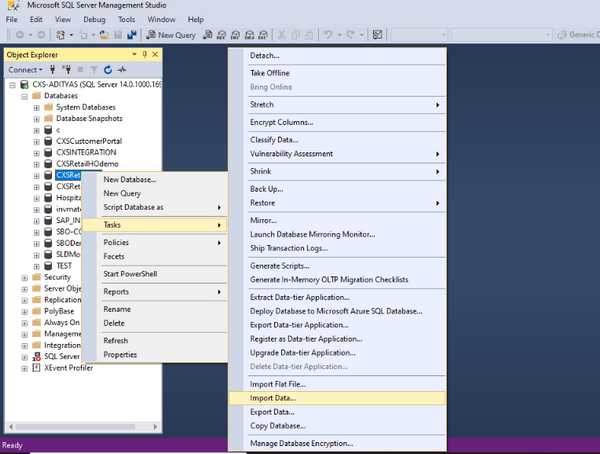Click the Object Explorer horizontal scrollbar

[75, 426]
